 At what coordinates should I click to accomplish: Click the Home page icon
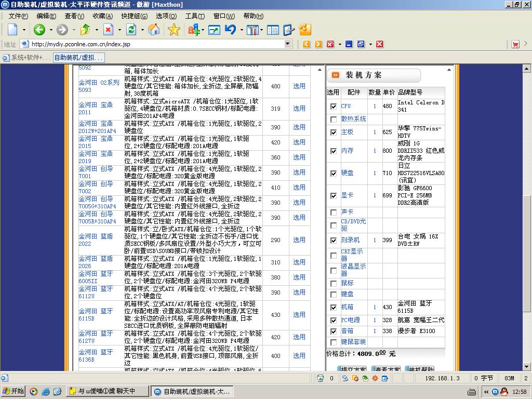coord(154,30)
